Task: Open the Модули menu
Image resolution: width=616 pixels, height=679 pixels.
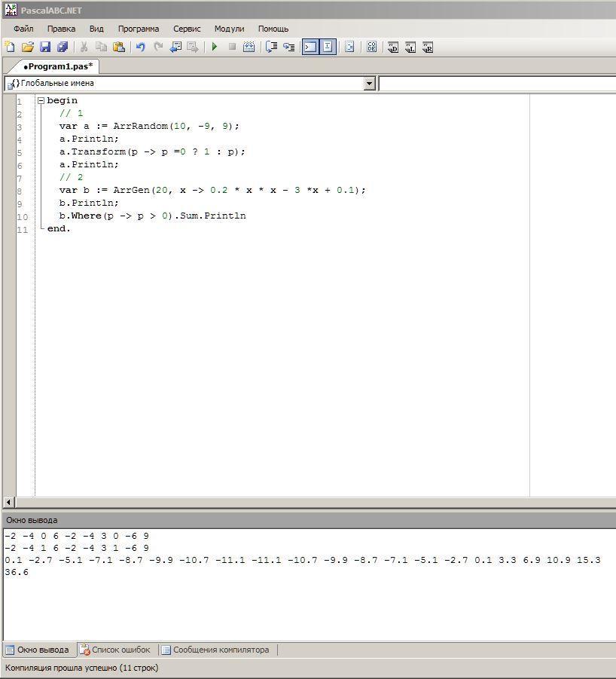Action: (x=229, y=29)
